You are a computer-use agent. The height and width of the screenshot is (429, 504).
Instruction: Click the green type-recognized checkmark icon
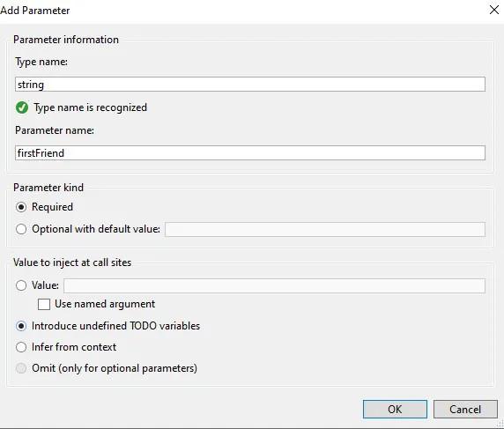tap(22, 107)
